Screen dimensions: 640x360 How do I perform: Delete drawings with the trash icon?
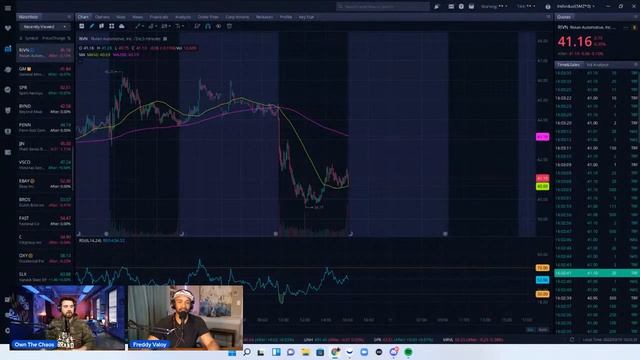[x=229, y=26]
